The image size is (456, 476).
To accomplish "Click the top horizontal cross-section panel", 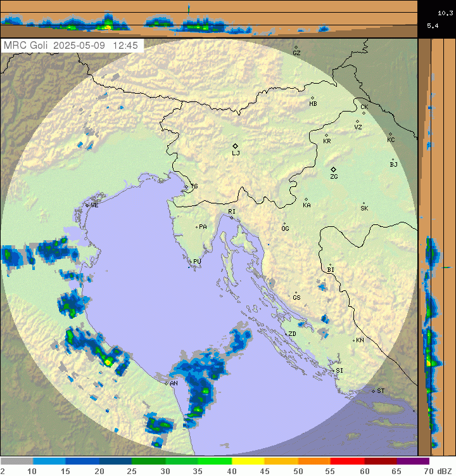I will (209, 19).
